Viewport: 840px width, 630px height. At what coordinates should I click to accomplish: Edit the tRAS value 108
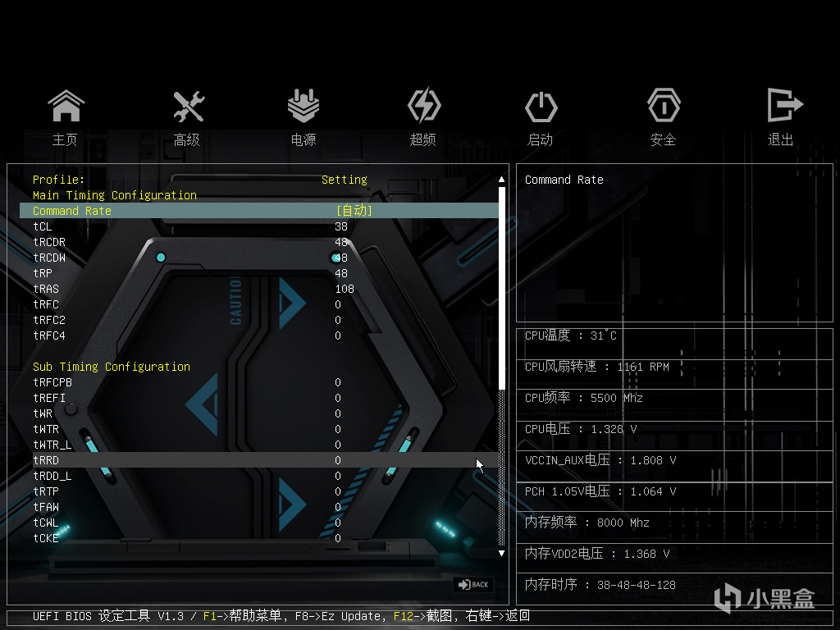345,289
